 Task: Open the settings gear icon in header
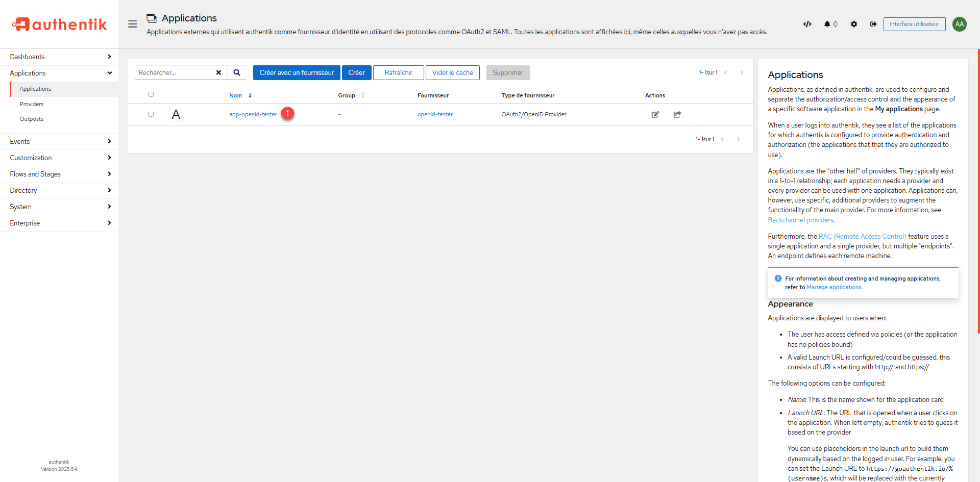(854, 24)
